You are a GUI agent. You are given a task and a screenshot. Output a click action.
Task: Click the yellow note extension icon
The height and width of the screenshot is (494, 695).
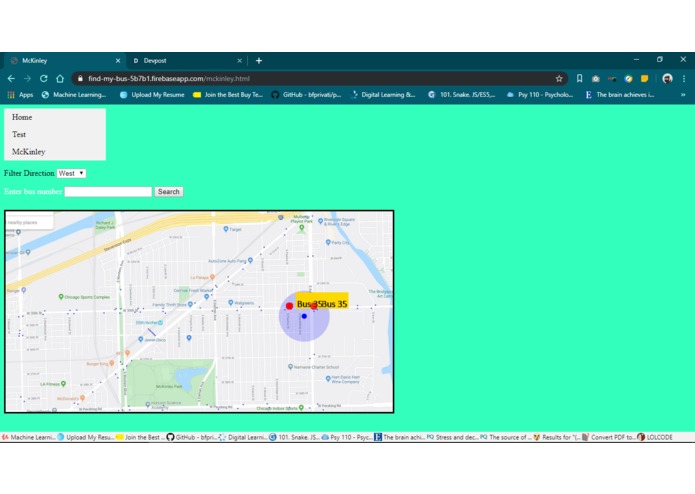click(x=644, y=79)
